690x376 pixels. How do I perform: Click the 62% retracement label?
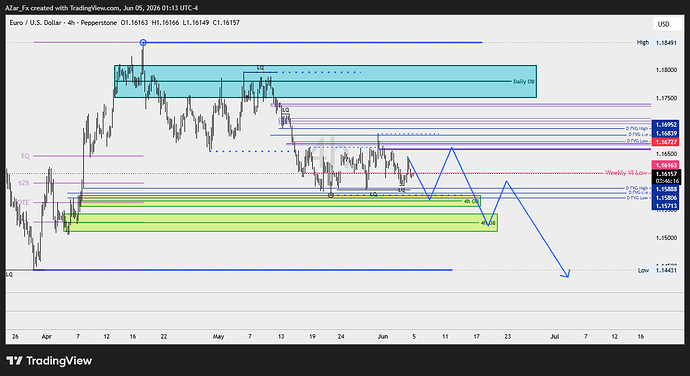tap(24, 183)
